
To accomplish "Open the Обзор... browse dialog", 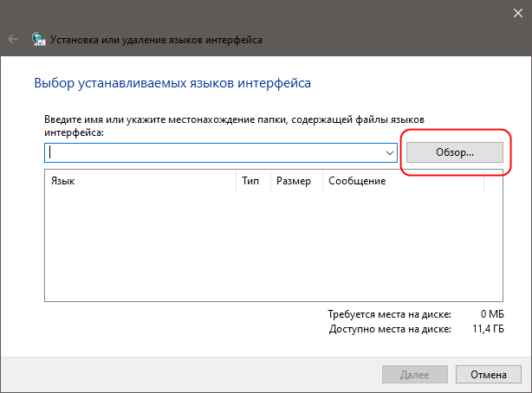I will coord(455,152).
